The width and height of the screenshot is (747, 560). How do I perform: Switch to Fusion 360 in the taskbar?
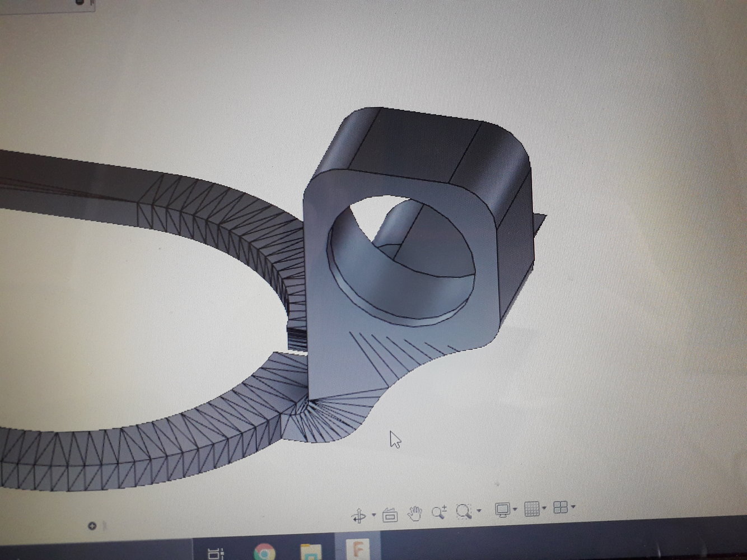357,549
